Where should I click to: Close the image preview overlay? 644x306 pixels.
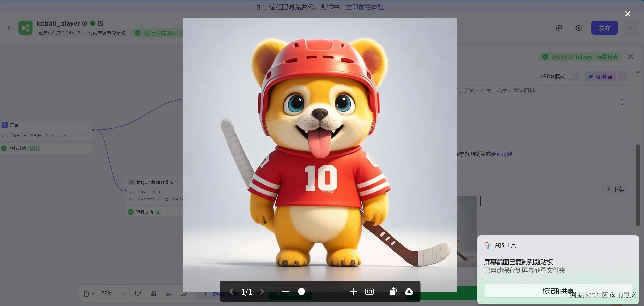627,14
